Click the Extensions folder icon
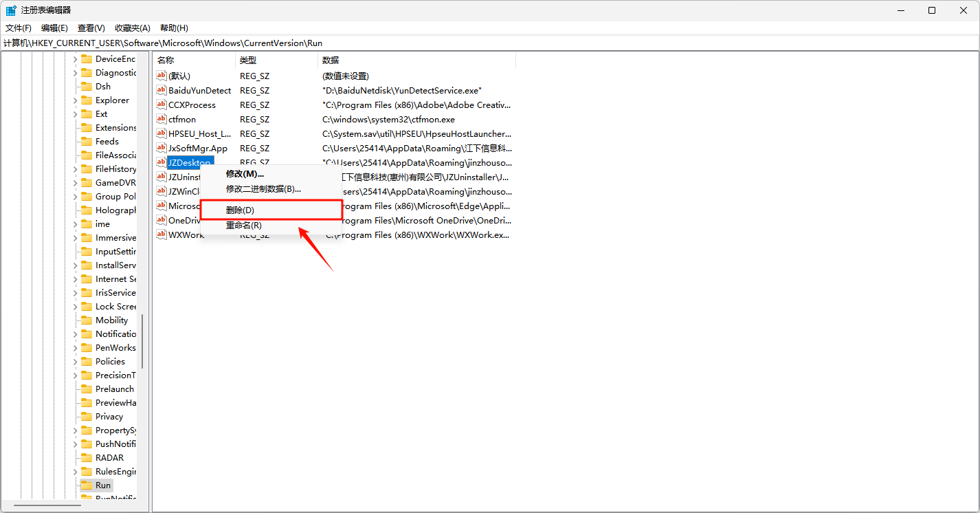Screen dimensions: 980x513 coord(87,127)
